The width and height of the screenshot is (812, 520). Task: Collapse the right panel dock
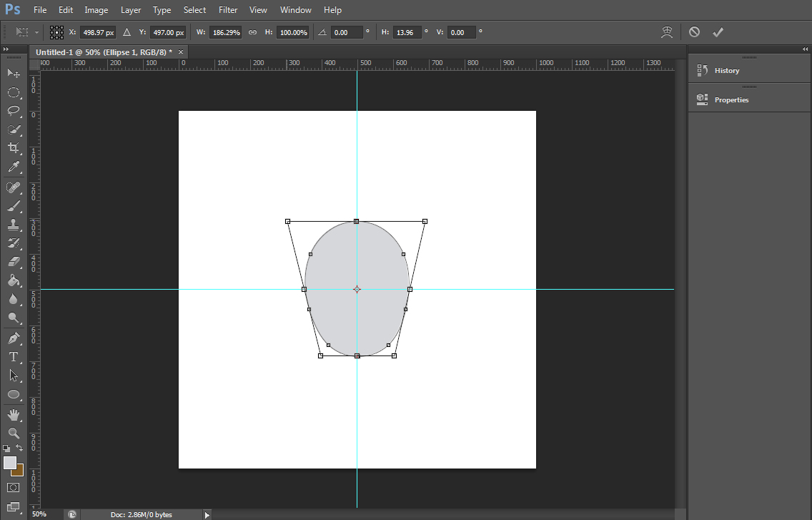pos(806,49)
